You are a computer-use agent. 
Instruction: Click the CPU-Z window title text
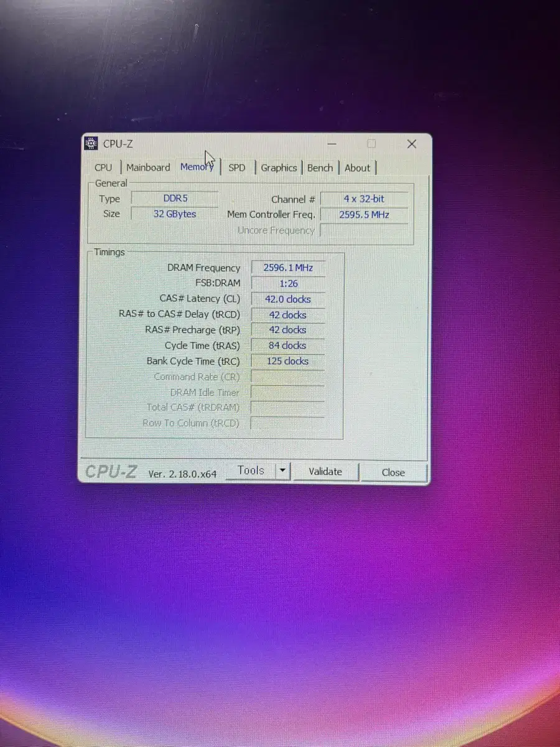118,144
